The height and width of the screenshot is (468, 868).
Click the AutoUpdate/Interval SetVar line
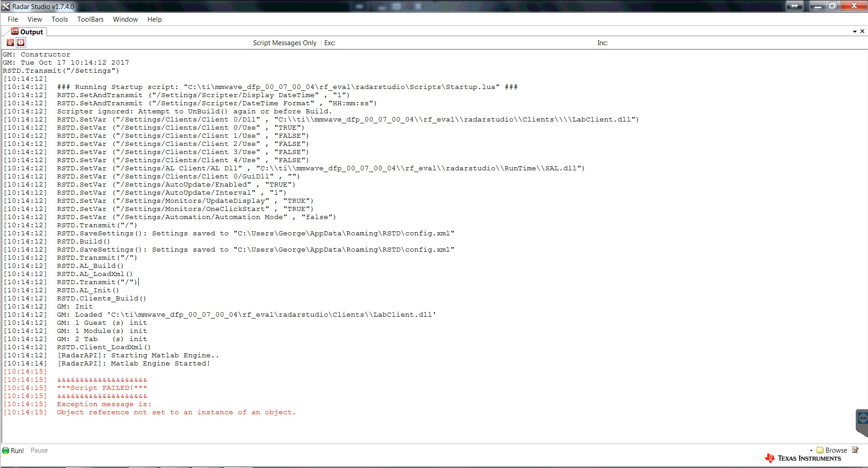[172, 192]
